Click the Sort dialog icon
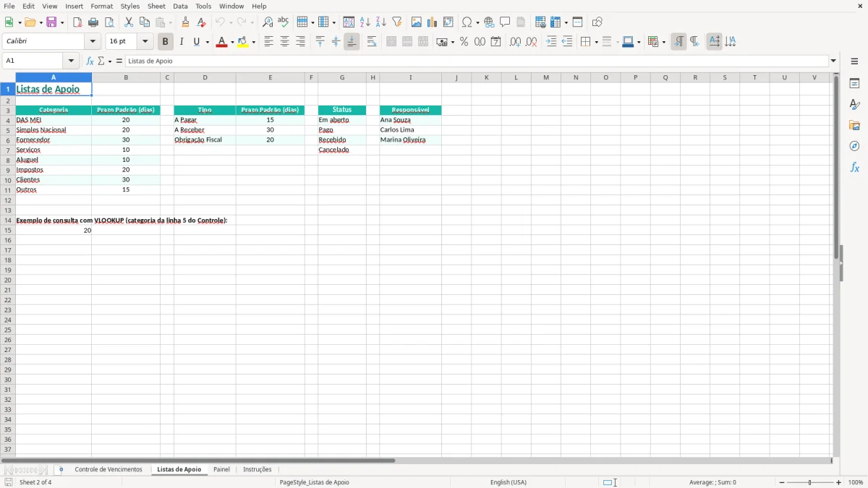Viewport: 868px width, 488px height. (x=349, y=22)
